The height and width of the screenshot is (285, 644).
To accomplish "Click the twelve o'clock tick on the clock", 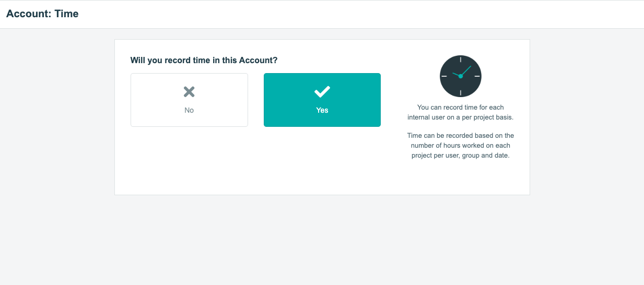I will coord(461,60).
